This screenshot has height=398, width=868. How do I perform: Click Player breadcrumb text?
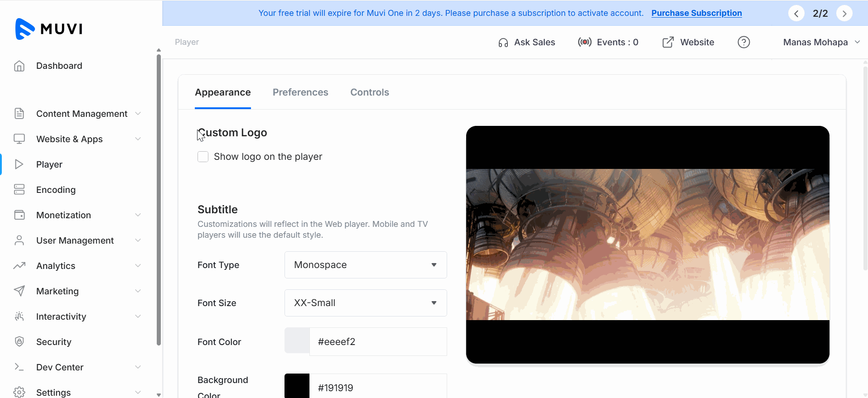[187, 42]
